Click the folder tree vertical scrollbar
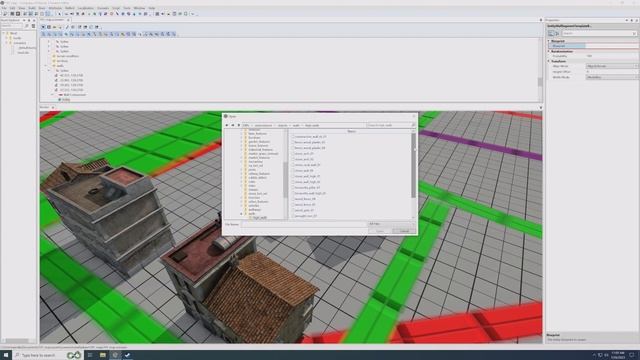 [285, 180]
